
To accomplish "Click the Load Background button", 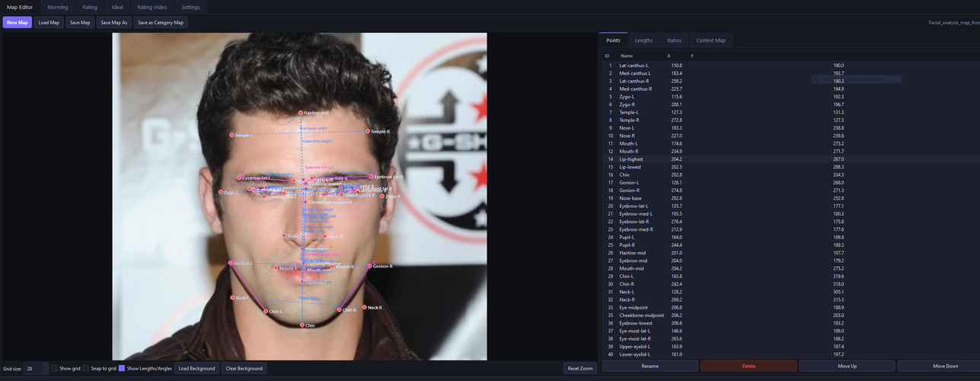I will [196, 369].
